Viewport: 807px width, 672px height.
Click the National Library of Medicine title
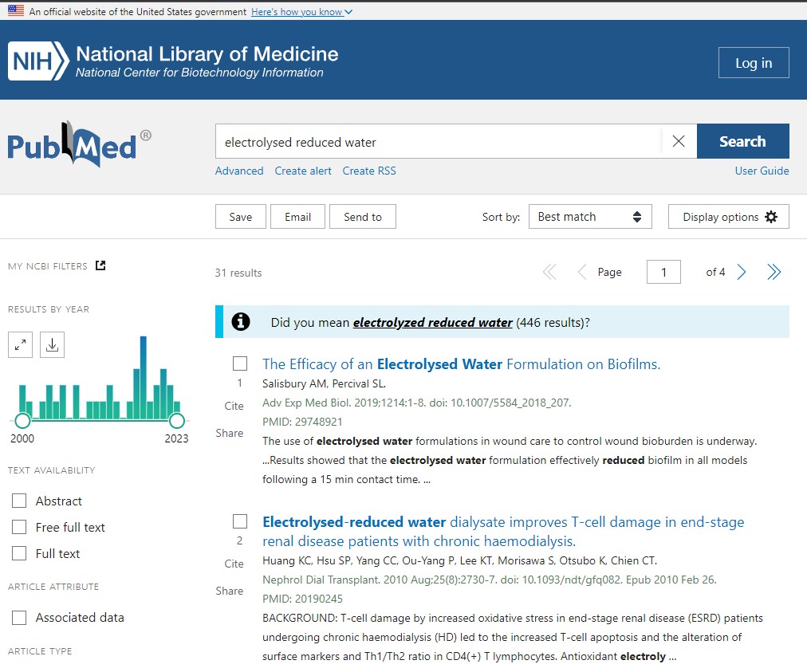(207, 54)
